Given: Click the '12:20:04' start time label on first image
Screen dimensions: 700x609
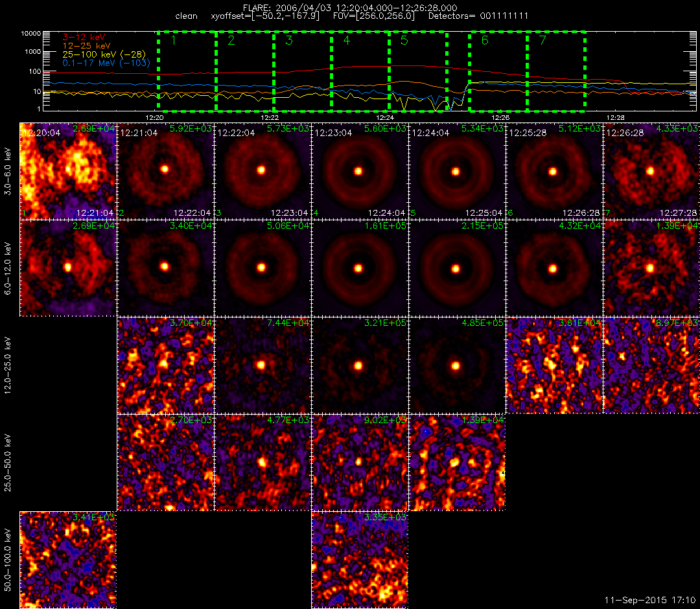Looking at the screenshot, I should click(41, 133).
